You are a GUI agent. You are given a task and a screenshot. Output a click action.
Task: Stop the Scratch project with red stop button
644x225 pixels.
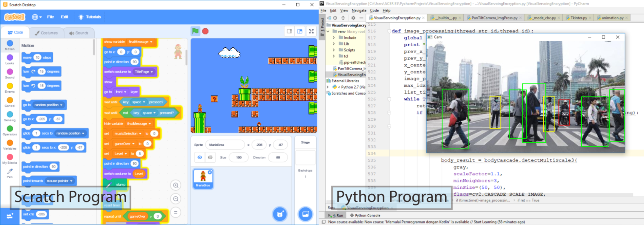tap(205, 31)
